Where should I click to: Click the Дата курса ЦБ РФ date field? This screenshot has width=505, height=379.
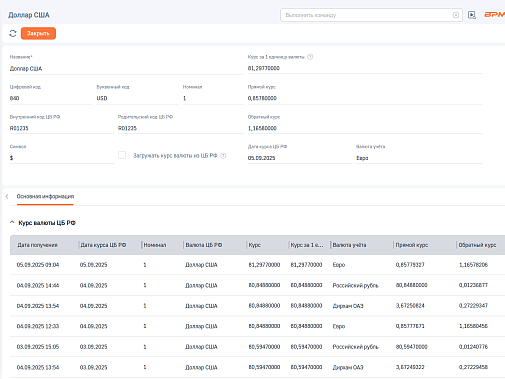pyautogui.click(x=300, y=158)
